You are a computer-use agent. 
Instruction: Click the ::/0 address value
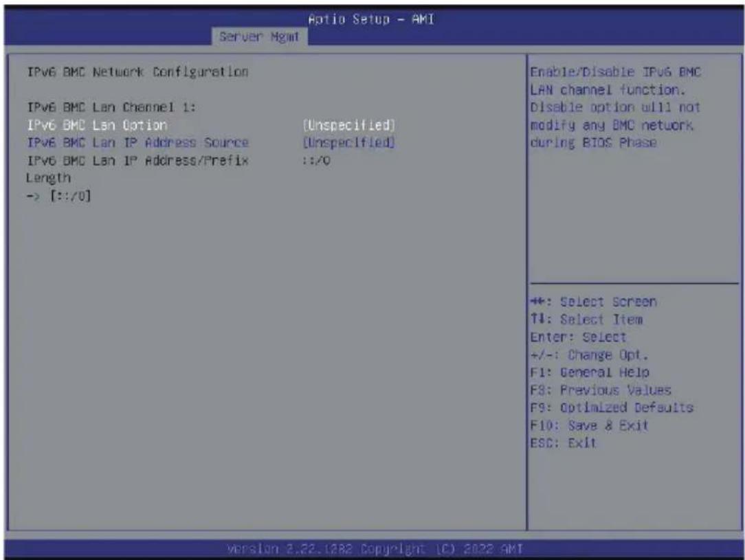click(x=316, y=161)
